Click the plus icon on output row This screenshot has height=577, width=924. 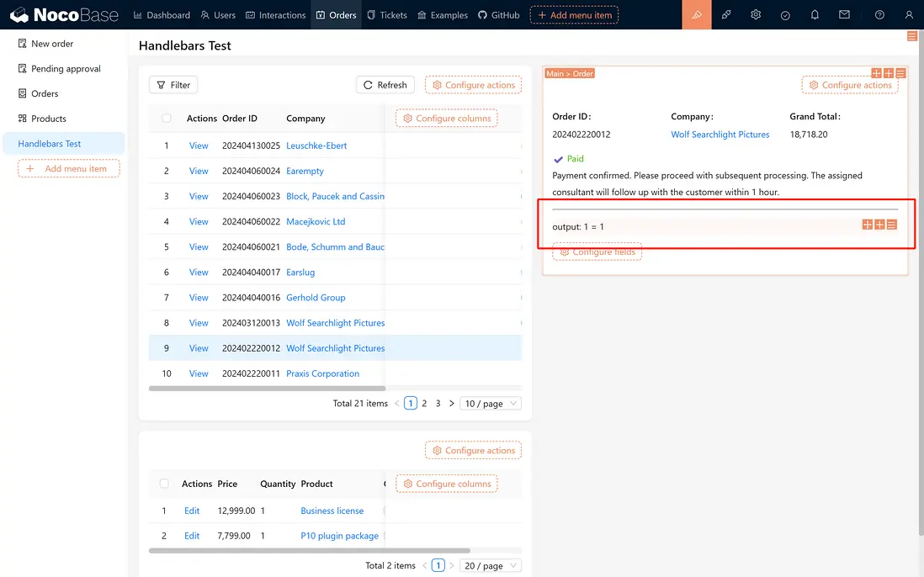tap(879, 225)
